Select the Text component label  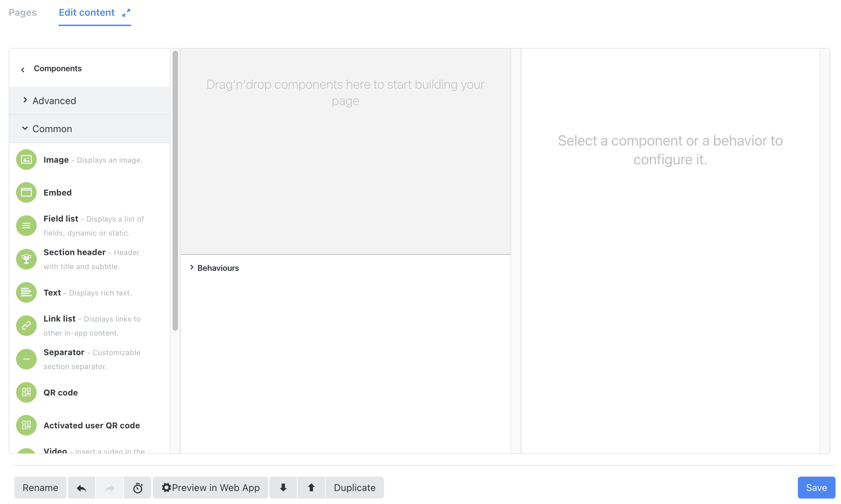tap(52, 292)
